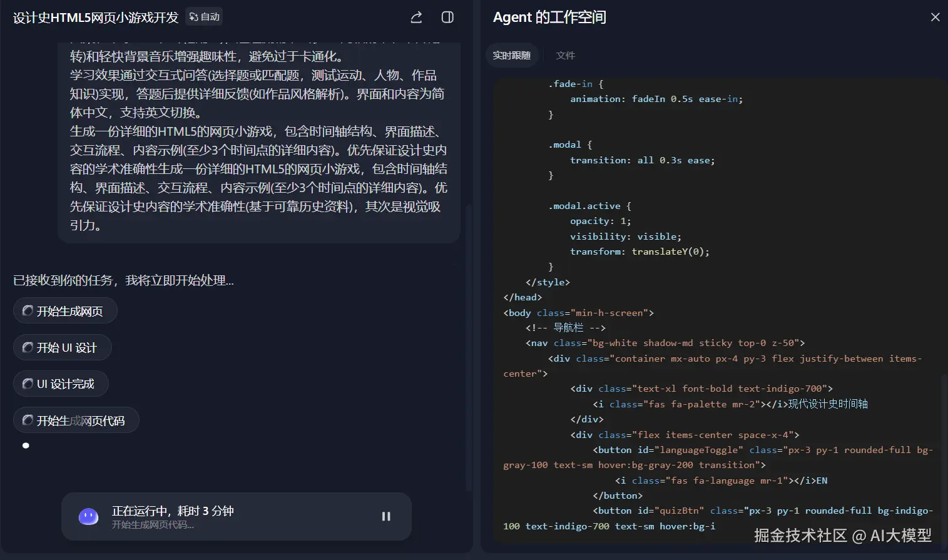This screenshot has height=560, width=948.
Task: Open the 开始 UI 设计 step
Action: pyautogui.click(x=63, y=348)
